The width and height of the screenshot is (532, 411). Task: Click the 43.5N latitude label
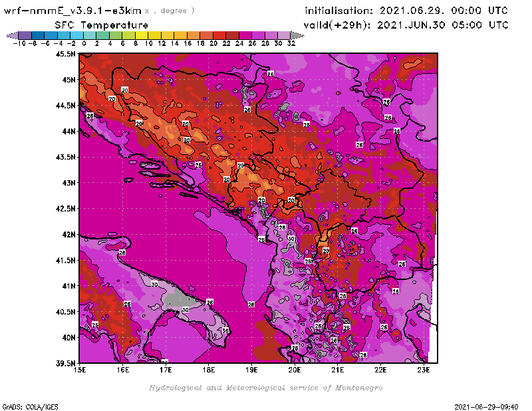point(65,157)
